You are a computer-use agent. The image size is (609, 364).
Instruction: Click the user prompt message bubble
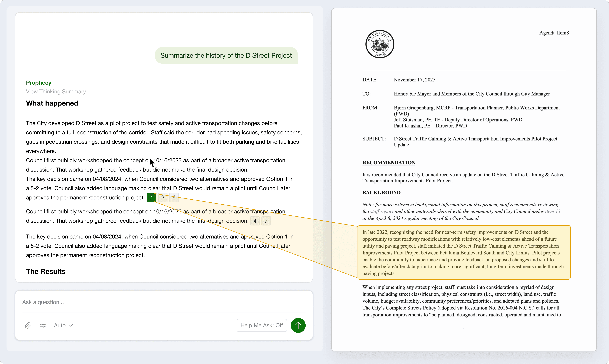tap(226, 55)
